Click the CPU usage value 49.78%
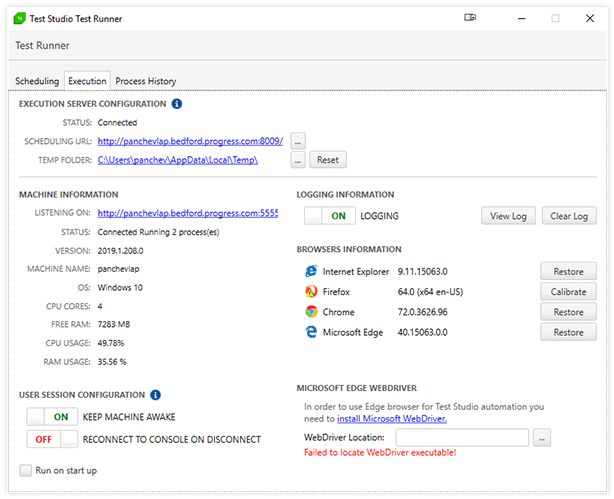Screen dimensions: 614x499 [111, 343]
